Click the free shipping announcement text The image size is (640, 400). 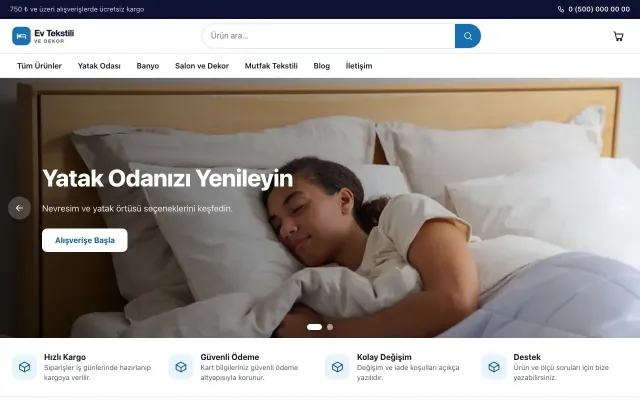[x=77, y=9]
